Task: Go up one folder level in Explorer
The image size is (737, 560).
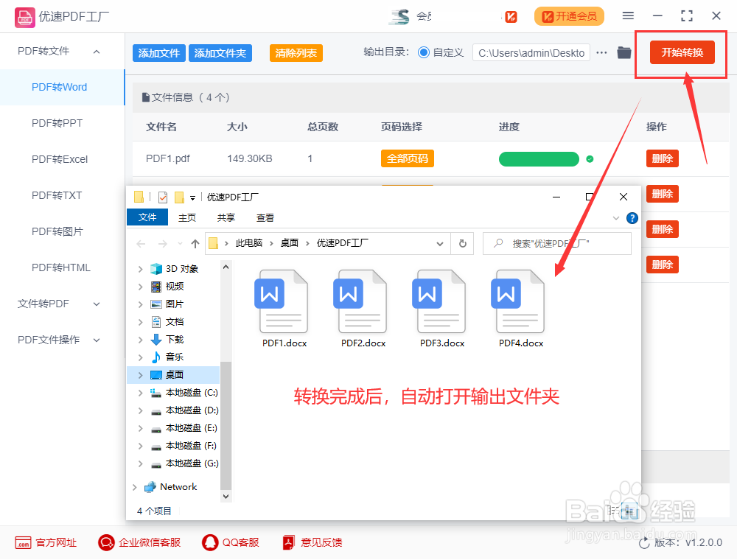Action: [x=195, y=243]
